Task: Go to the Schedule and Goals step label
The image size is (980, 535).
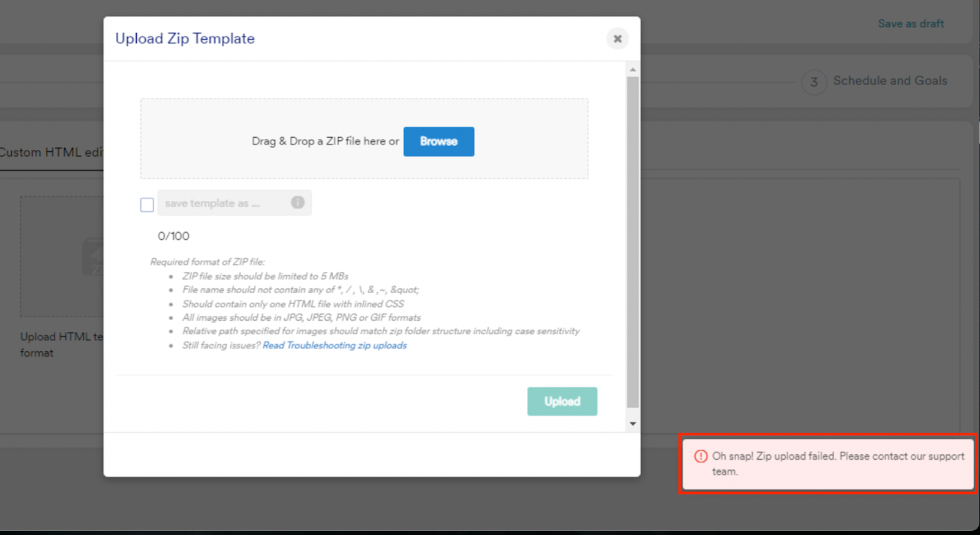Action: pyautogui.click(x=890, y=81)
